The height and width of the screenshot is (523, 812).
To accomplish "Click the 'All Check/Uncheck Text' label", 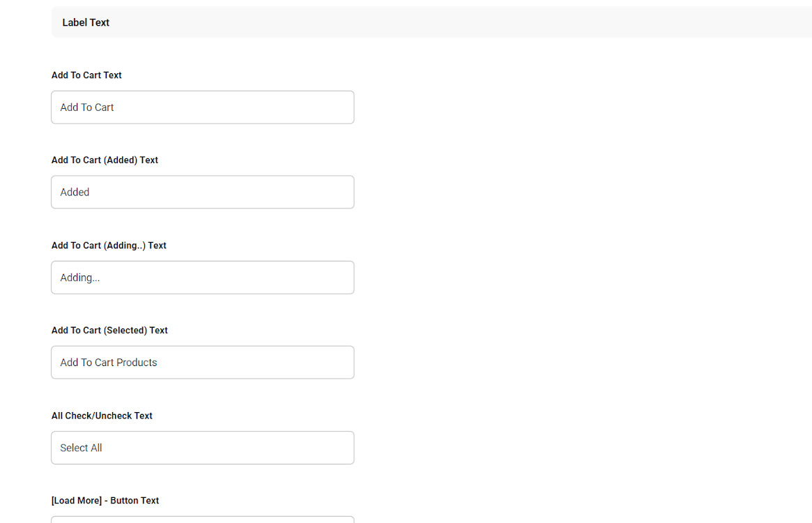I will point(102,416).
